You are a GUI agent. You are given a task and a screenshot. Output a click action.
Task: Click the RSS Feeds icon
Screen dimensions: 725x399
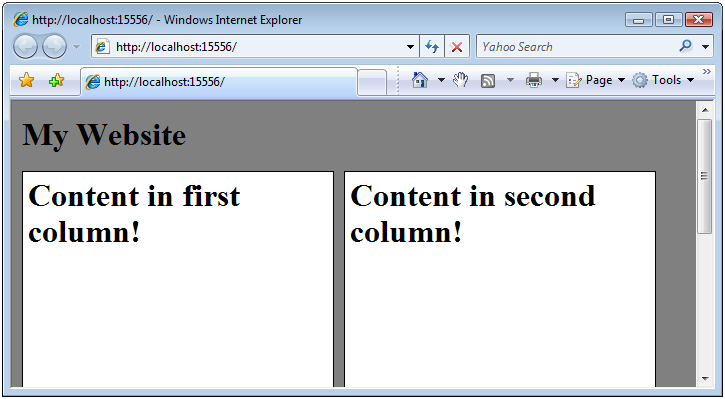click(x=488, y=81)
